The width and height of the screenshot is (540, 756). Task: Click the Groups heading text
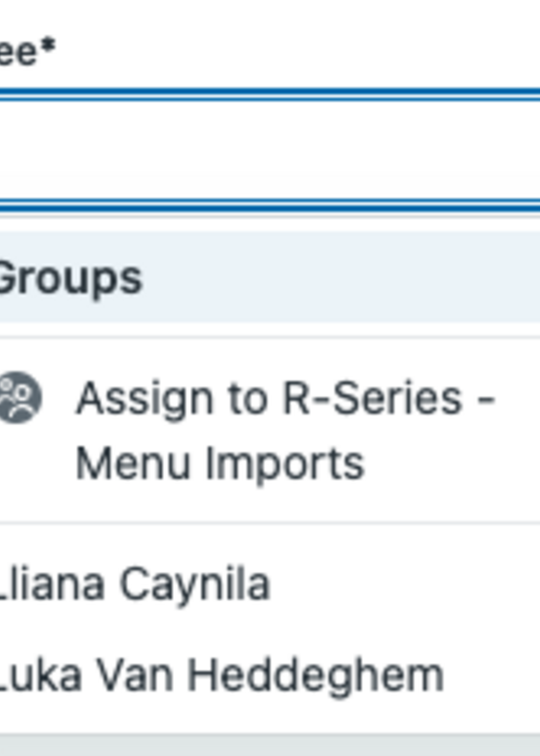[70, 278]
